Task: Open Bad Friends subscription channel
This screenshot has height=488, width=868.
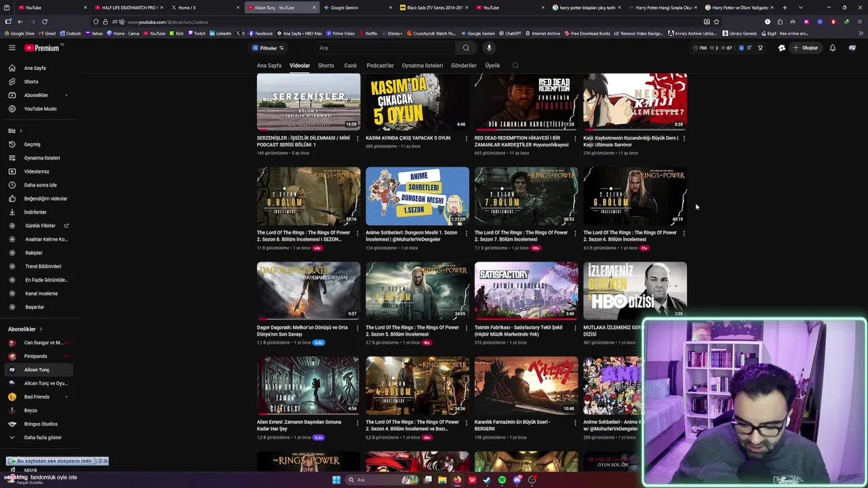Action: pyautogui.click(x=37, y=396)
